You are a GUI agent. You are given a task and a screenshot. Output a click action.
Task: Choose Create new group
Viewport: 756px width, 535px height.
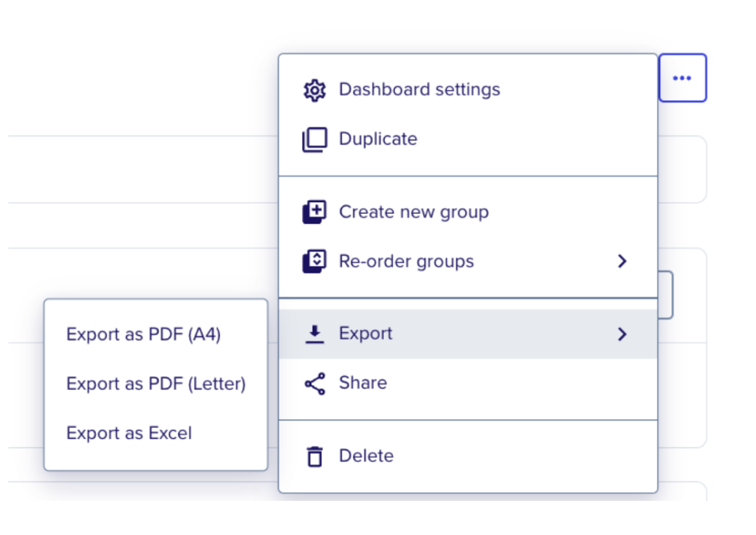click(468, 212)
